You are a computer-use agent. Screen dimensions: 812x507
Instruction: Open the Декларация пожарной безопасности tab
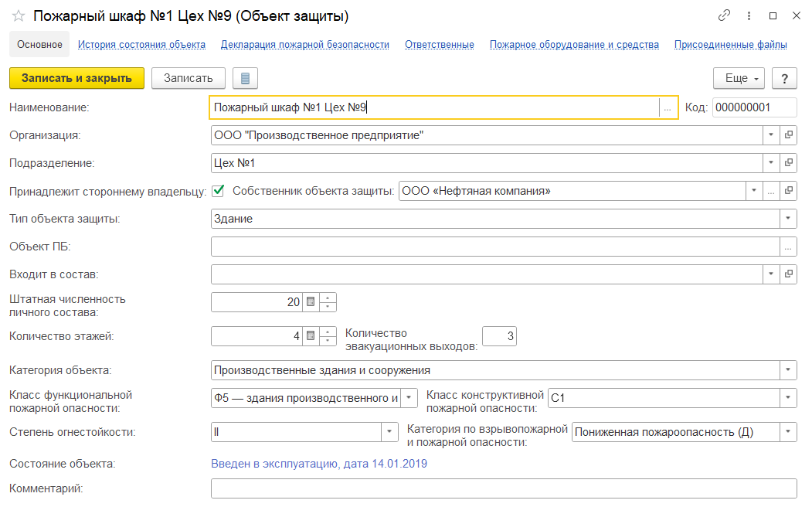click(304, 45)
